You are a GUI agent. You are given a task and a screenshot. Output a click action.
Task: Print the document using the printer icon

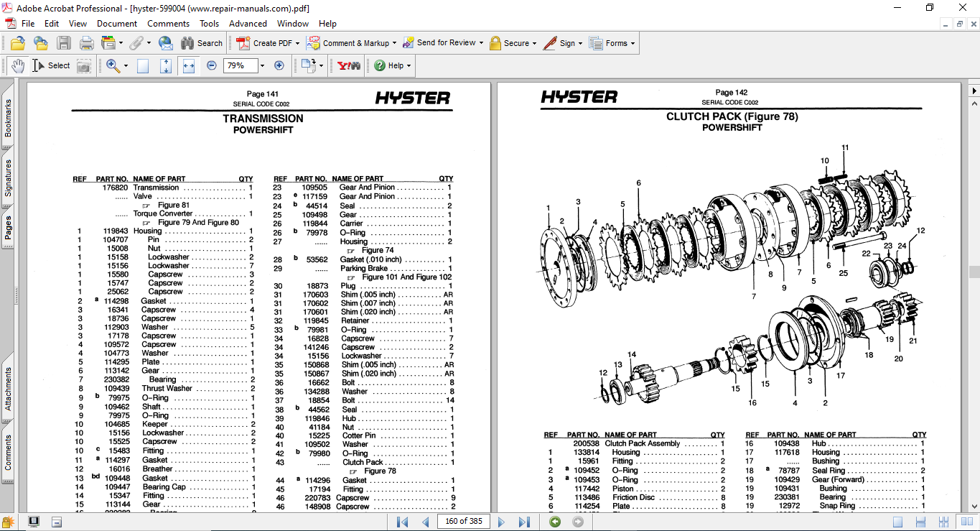click(x=86, y=43)
